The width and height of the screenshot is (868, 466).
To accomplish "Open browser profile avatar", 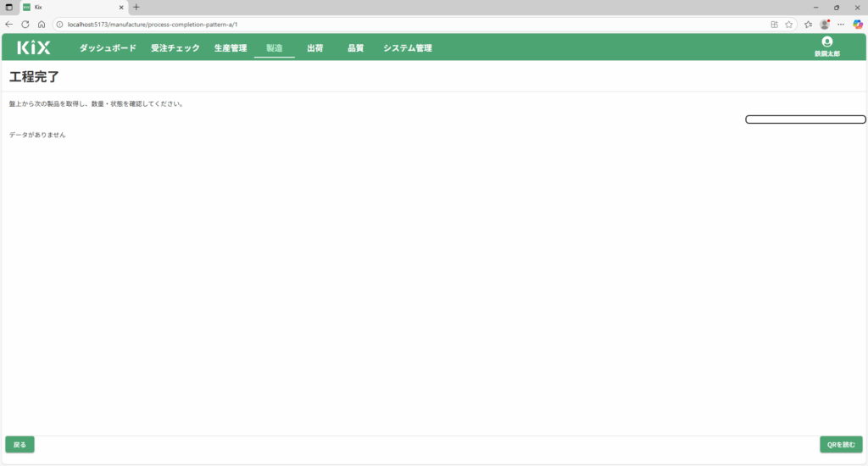I will [x=824, y=25].
